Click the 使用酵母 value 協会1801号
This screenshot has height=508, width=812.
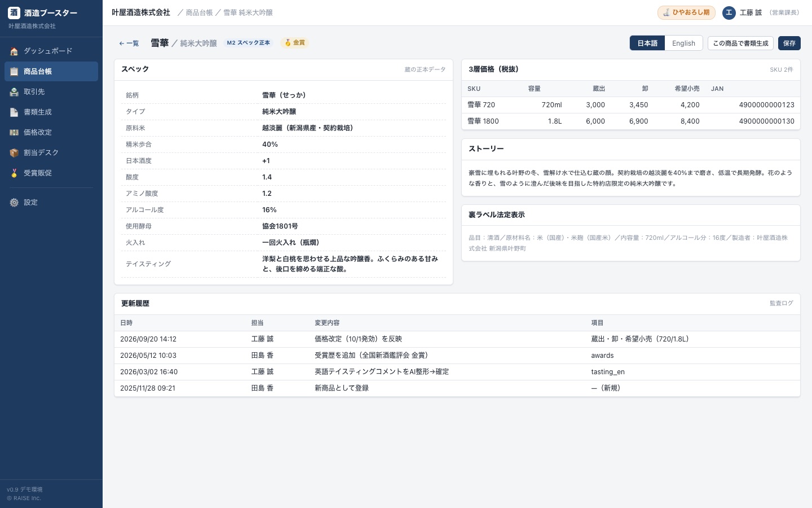click(280, 226)
